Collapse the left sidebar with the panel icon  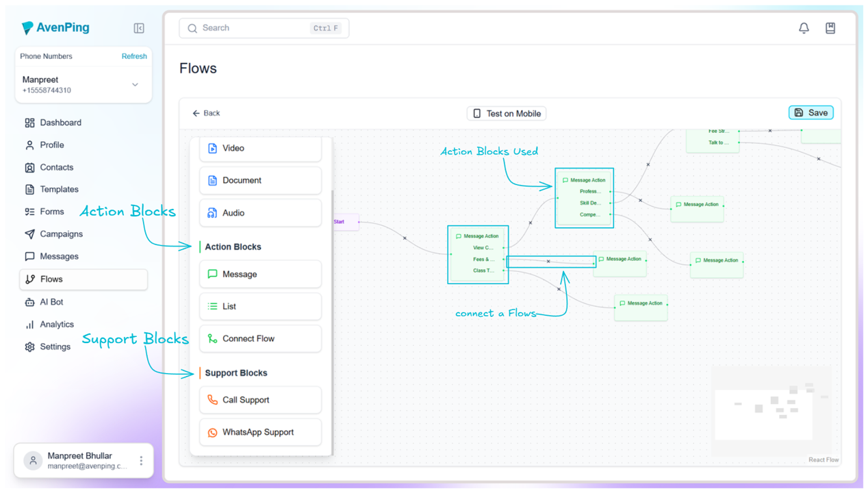(138, 28)
